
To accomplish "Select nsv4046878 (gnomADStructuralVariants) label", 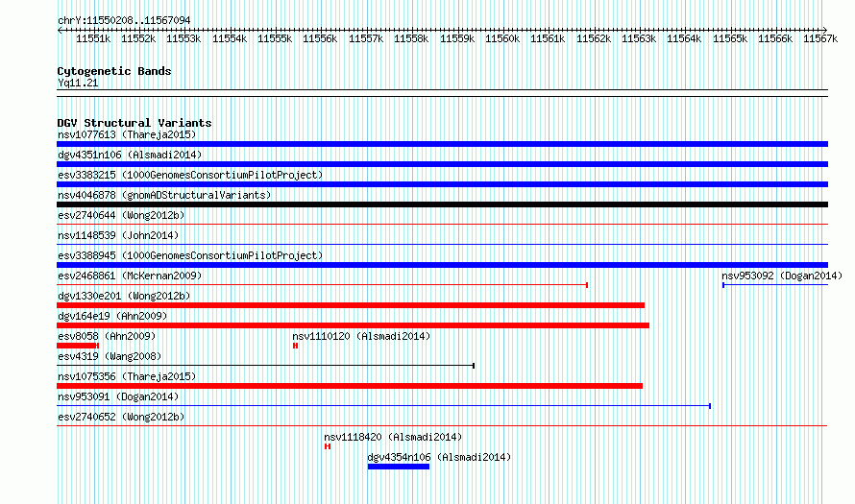I will [x=164, y=195].
